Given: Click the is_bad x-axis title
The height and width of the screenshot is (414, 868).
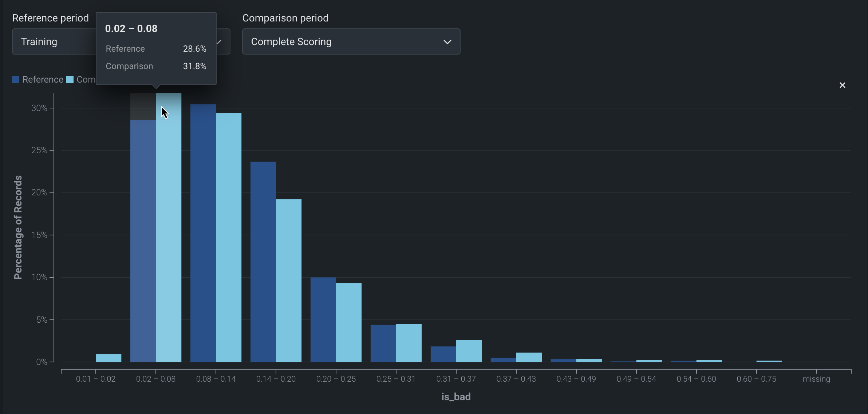Looking at the screenshot, I should tap(455, 397).
